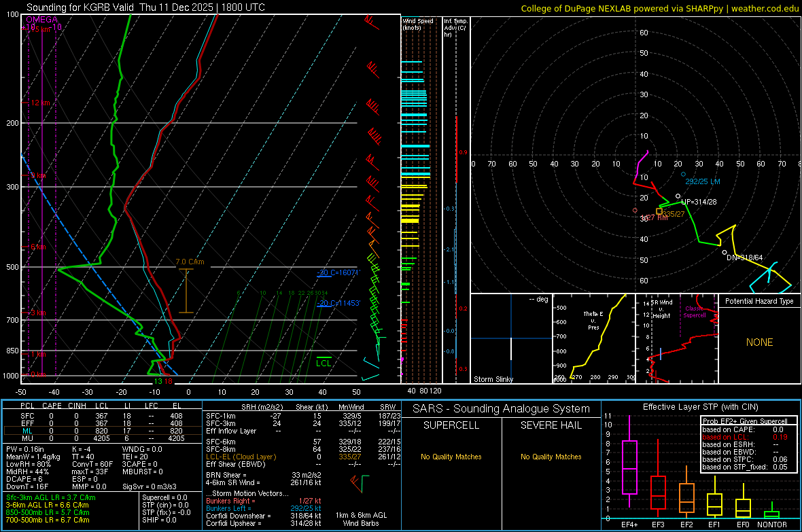This screenshot has width=802, height=532.
Task: Click '700-500mb LR = 6.7 C/km'
Action: tap(48, 520)
